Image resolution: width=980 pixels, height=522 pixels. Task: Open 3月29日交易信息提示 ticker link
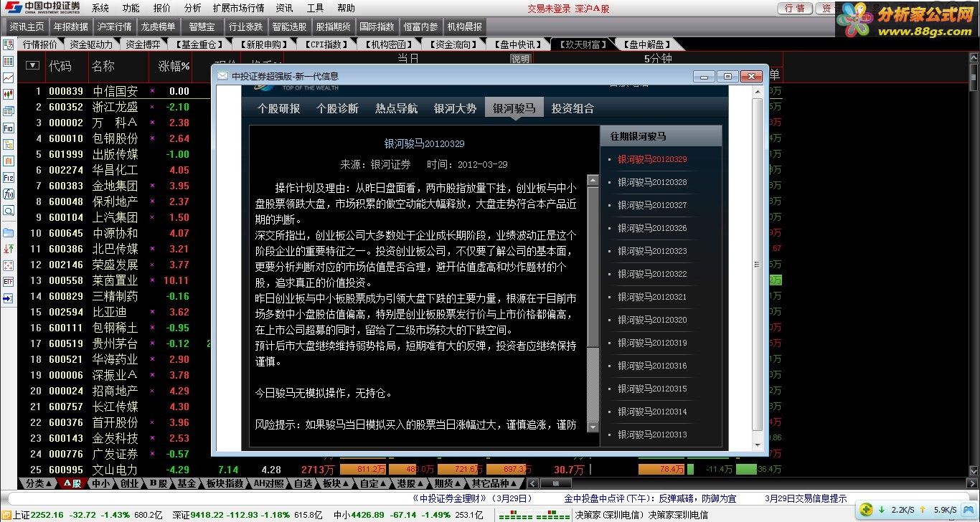tap(806, 498)
